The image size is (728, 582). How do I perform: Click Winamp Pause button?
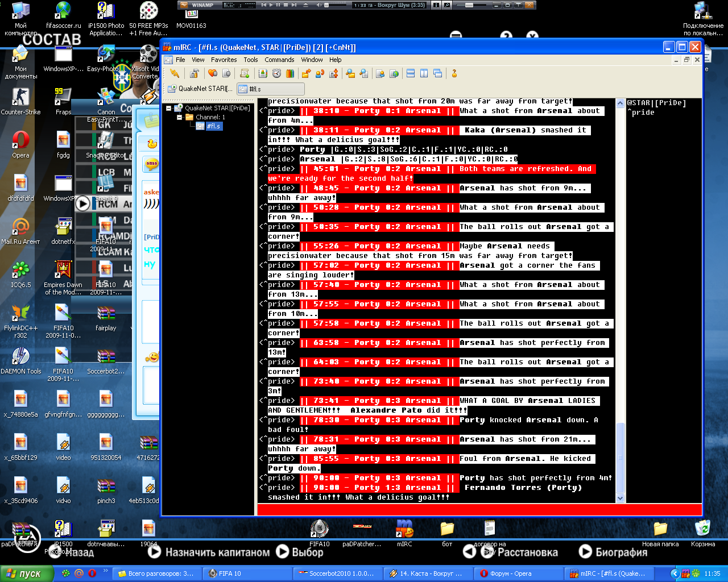pos(278,5)
